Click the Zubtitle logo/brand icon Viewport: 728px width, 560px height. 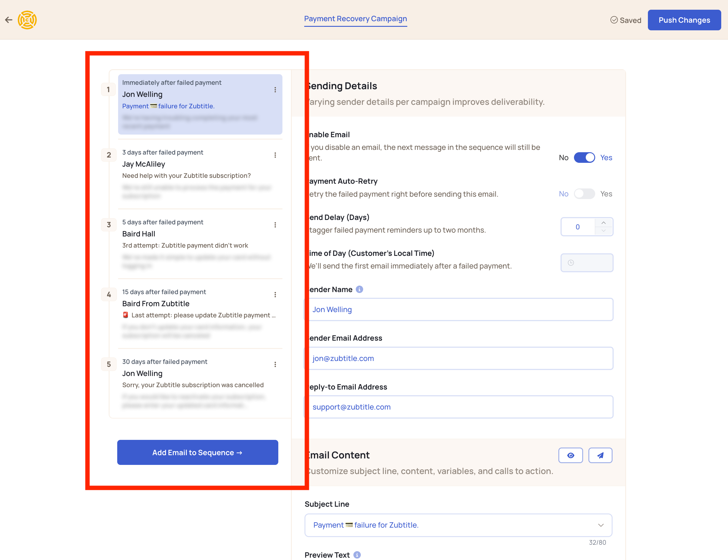pyautogui.click(x=27, y=19)
